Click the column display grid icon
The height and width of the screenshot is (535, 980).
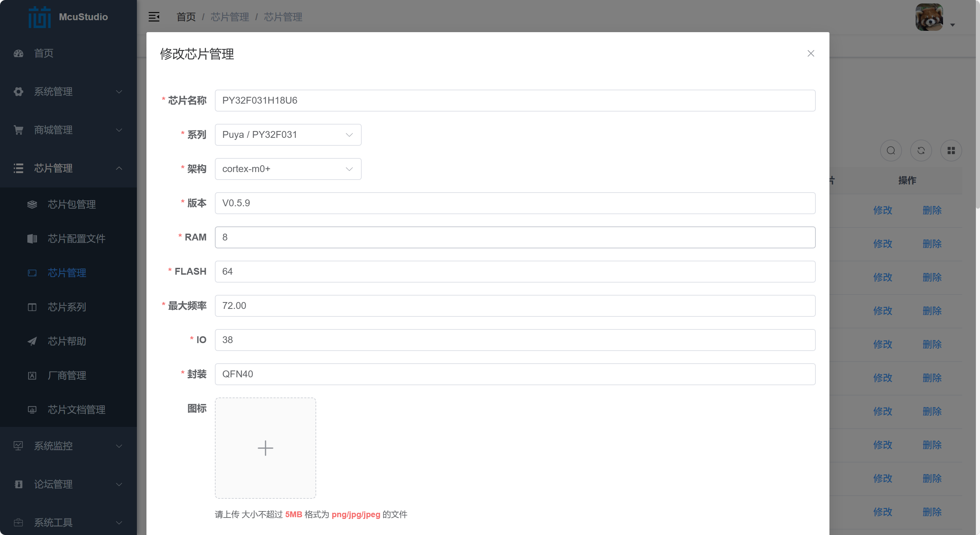point(951,151)
